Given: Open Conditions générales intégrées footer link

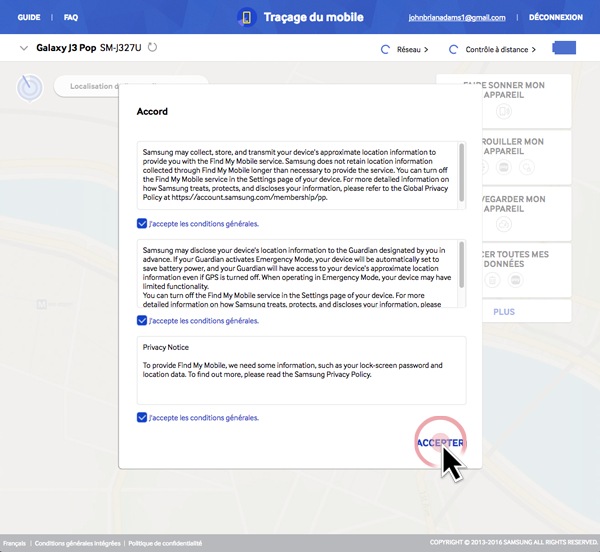Looking at the screenshot, I should pyautogui.click(x=77, y=543).
